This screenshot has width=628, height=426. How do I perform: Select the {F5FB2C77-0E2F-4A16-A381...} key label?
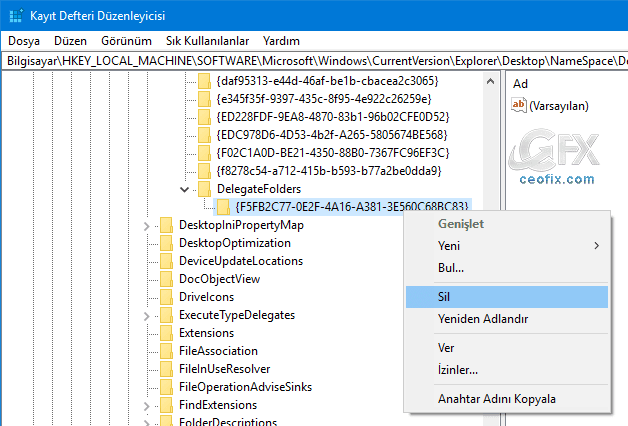tap(352, 207)
